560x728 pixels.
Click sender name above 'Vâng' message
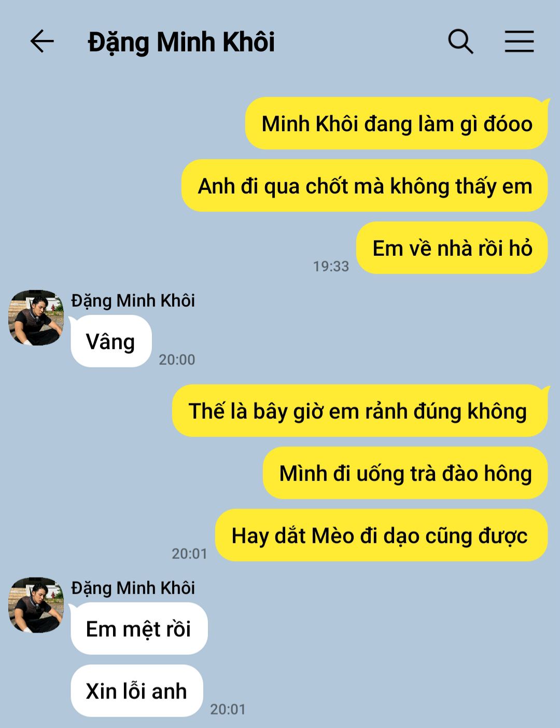coord(133,300)
